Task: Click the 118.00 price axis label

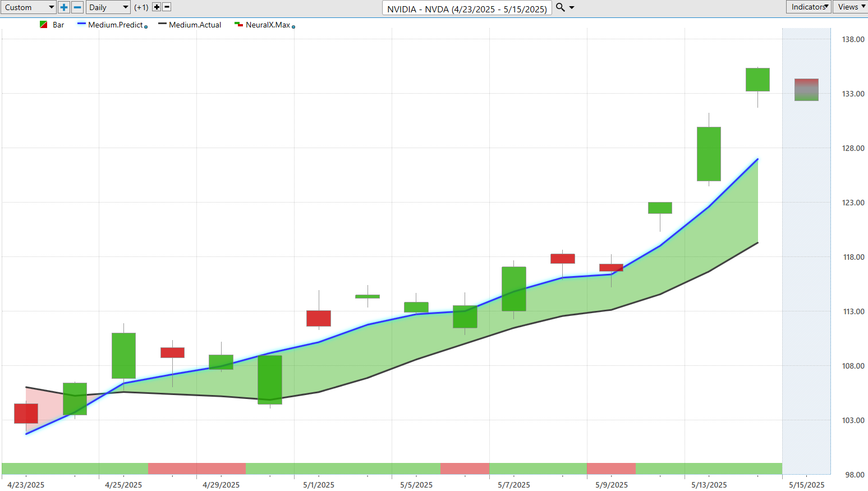Action: 853,257
